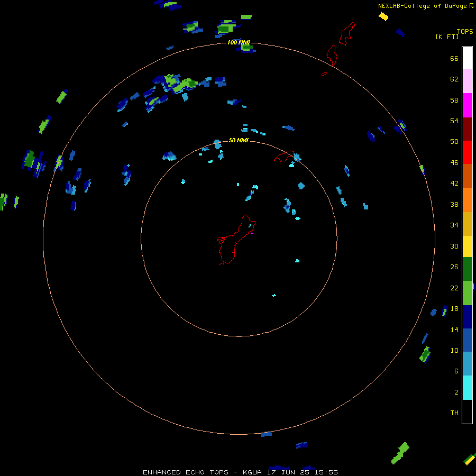The image size is (476, 476).
Task: Click the dark green legend swatch near 26
Action: point(467,269)
